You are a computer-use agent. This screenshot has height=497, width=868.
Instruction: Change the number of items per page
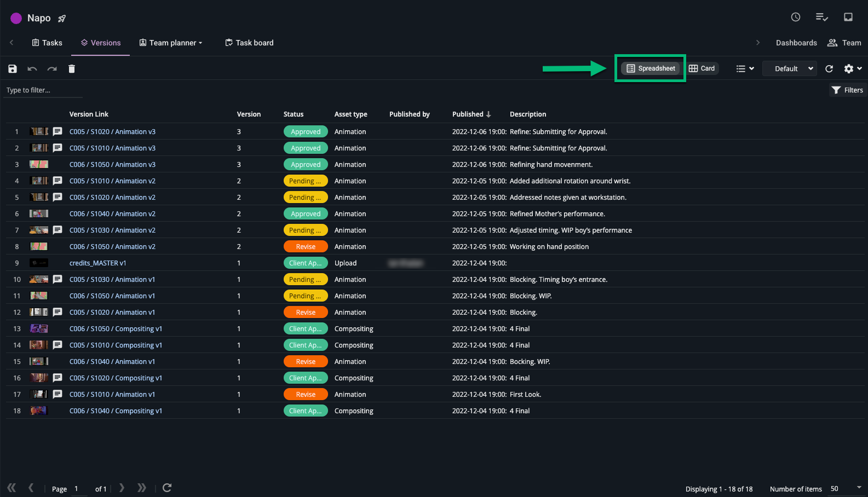pyautogui.click(x=846, y=488)
